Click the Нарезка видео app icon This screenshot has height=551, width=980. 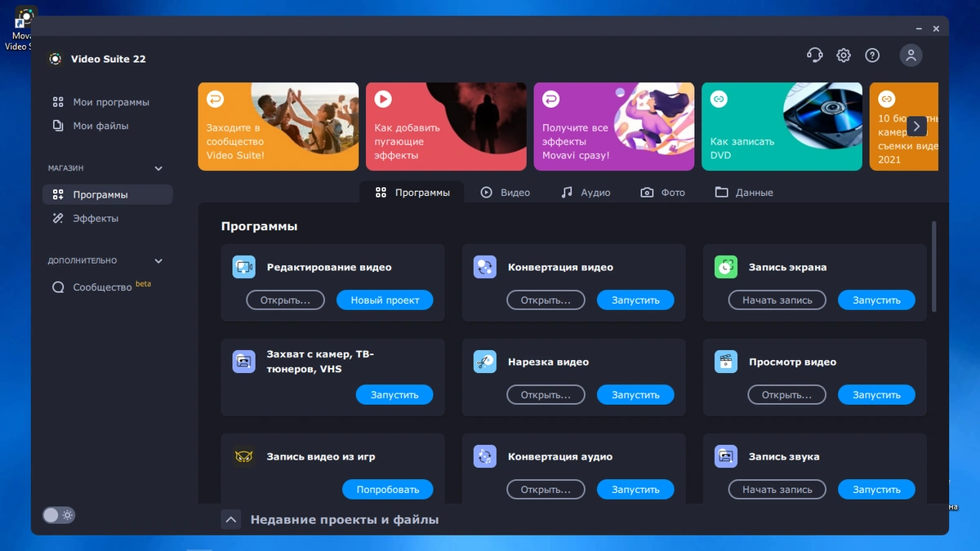(x=485, y=362)
